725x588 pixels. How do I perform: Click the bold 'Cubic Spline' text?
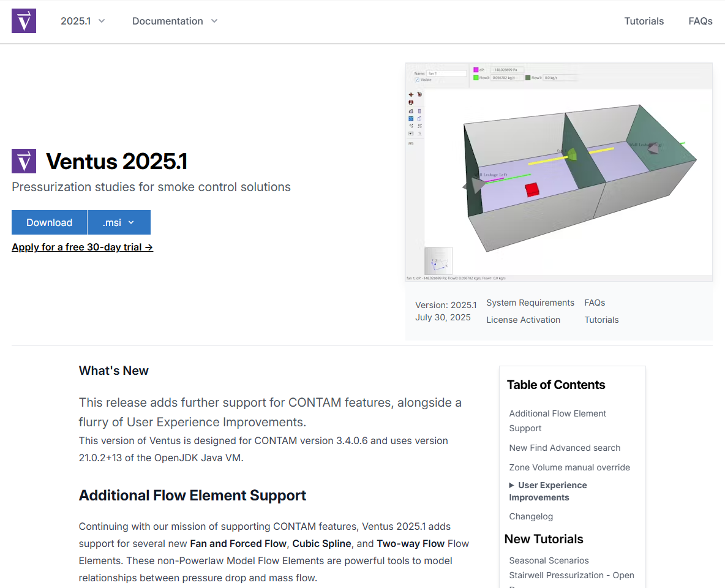[x=322, y=543]
